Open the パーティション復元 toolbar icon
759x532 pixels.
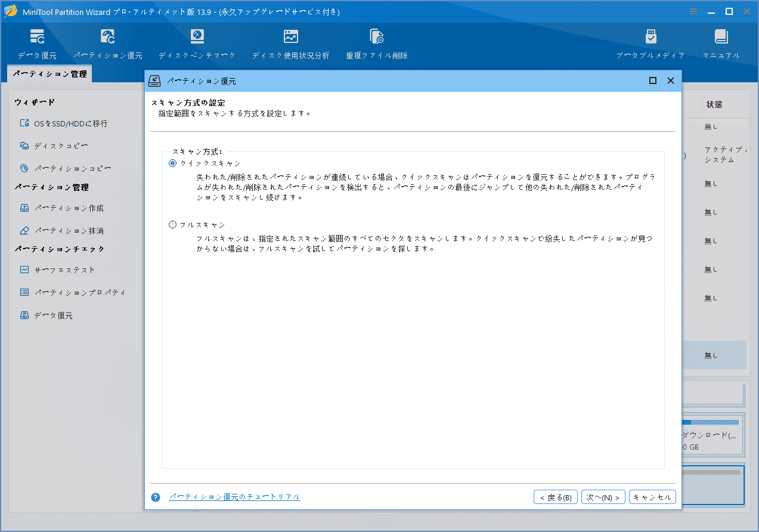108,37
